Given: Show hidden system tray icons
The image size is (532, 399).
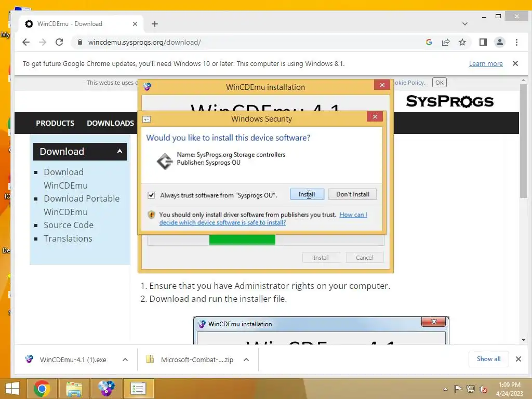Looking at the screenshot, I should [445, 389].
